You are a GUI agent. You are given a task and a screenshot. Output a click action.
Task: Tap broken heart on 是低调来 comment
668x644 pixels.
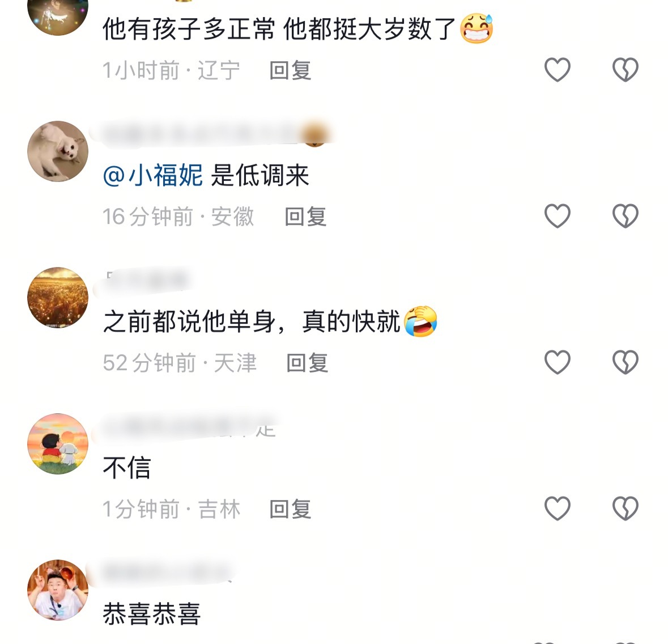coord(626,215)
